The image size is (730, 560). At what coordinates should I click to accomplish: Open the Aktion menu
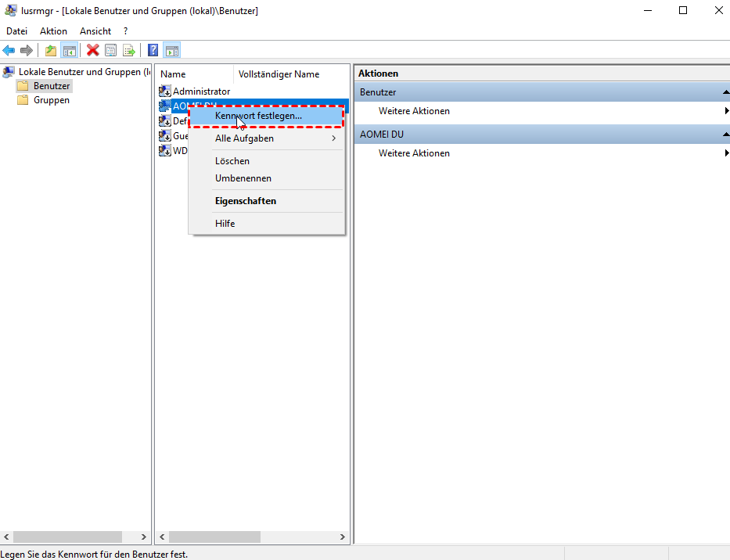53,31
